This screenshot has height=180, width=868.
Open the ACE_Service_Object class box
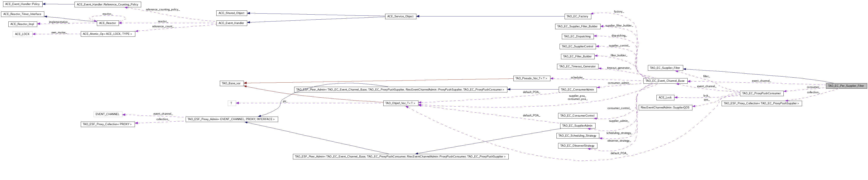tap(400, 16)
